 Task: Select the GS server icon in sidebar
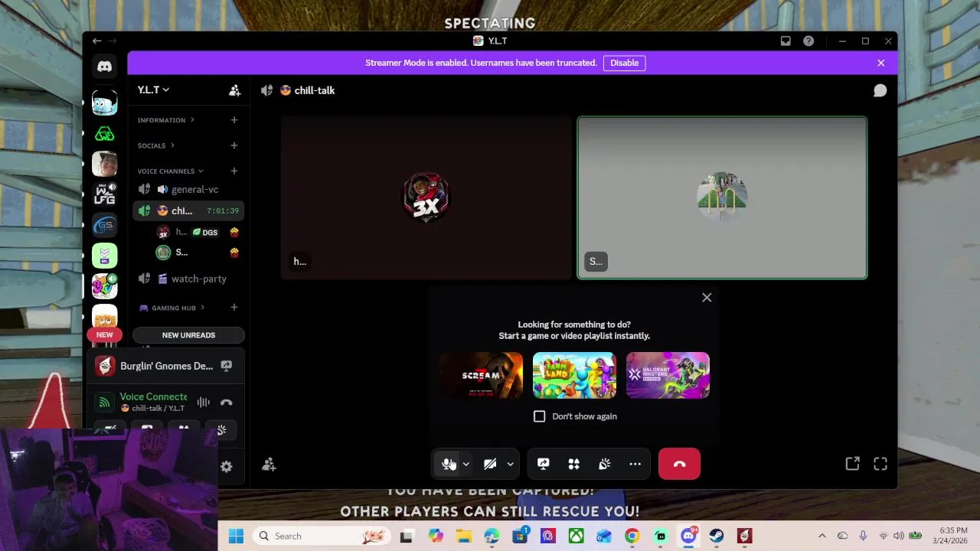(x=105, y=225)
